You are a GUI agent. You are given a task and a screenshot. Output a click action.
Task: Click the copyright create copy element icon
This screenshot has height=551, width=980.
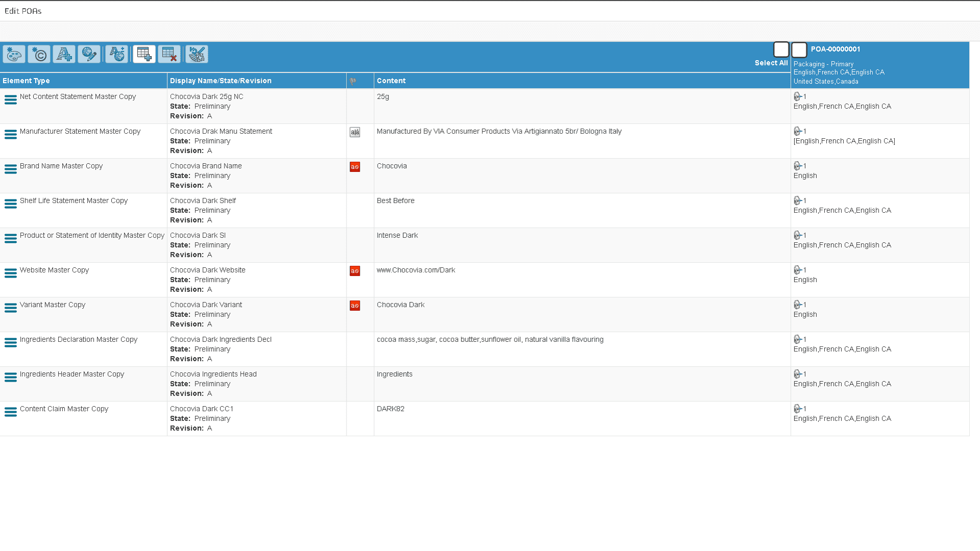(39, 54)
